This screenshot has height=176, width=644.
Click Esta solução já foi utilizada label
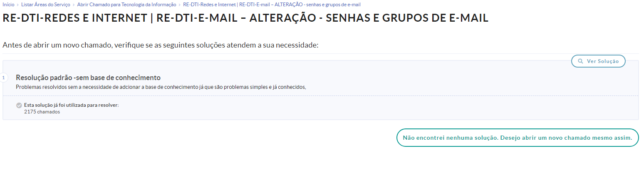pyautogui.click(x=71, y=105)
